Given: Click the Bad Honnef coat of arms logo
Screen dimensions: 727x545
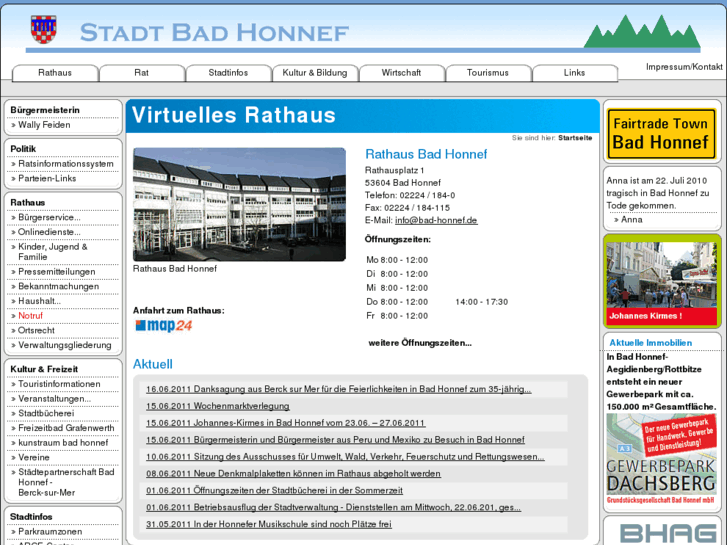Looking at the screenshot, I should click(x=44, y=29).
